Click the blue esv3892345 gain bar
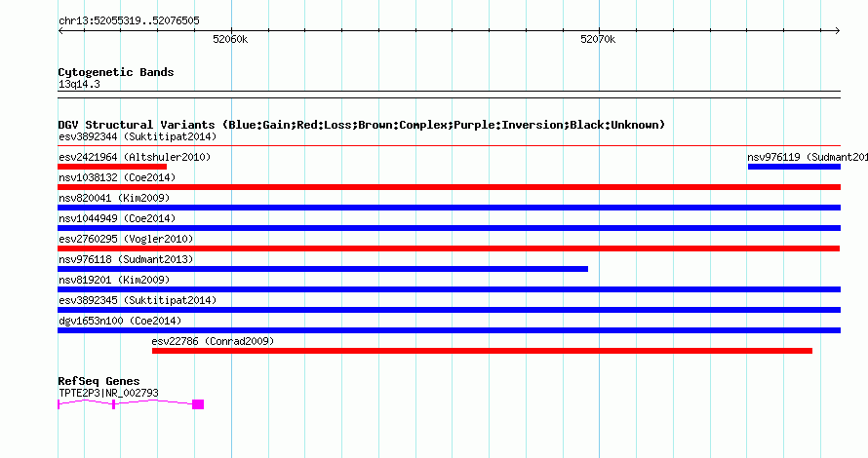868x458 pixels. click(449, 310)
